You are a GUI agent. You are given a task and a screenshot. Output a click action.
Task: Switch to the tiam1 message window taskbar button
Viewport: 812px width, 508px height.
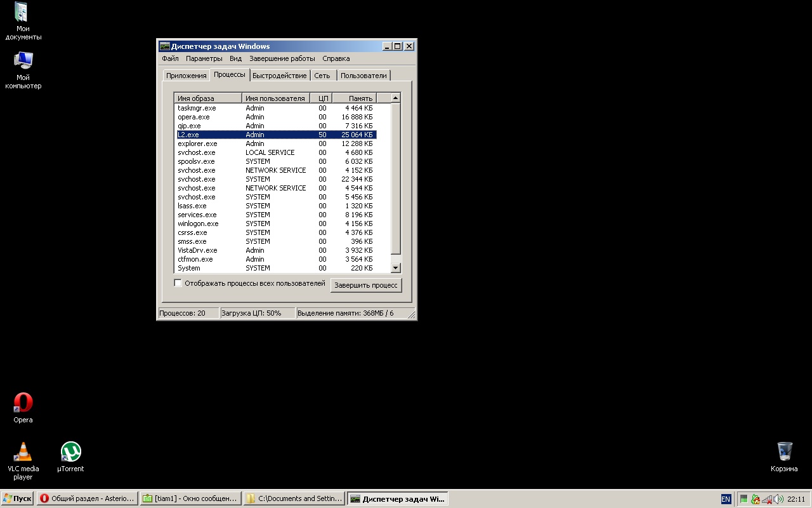[x=190, y=499]
